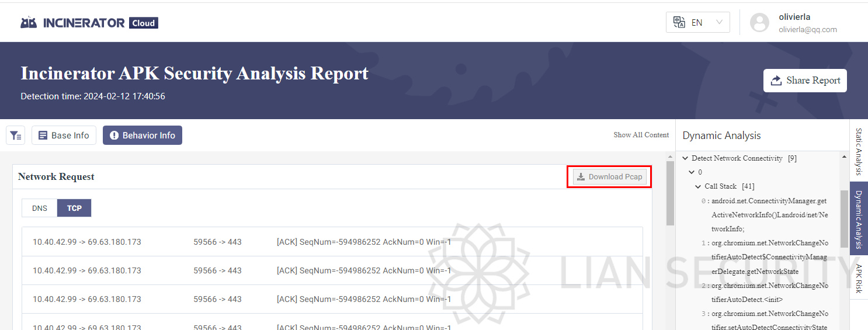Image resolution: width=868 pixels, height=330 pixels.
Task: Click the Dynamic Analysis scroll up arrow
Action: coord(845,157)
